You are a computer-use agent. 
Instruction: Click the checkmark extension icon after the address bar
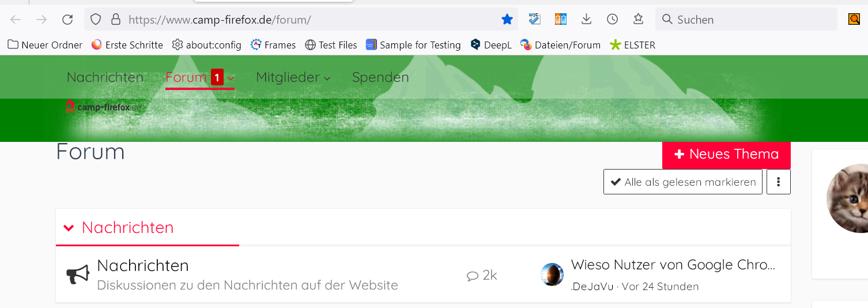point(534,20)
